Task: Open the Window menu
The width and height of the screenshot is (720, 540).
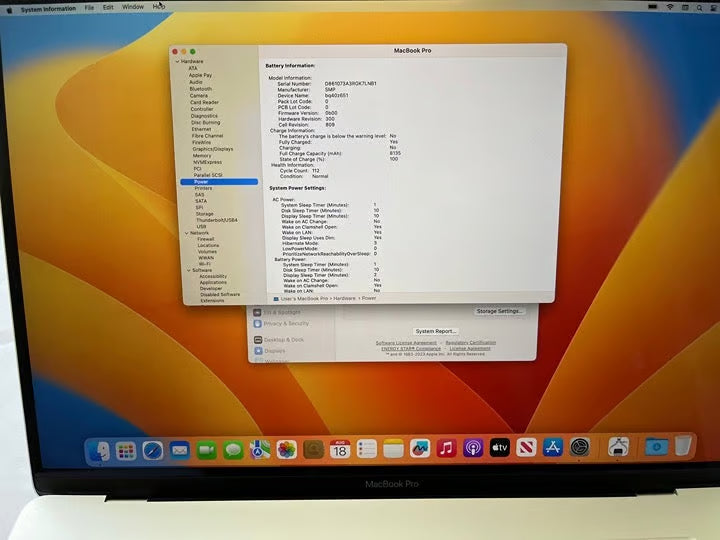Action: point(133,7)
